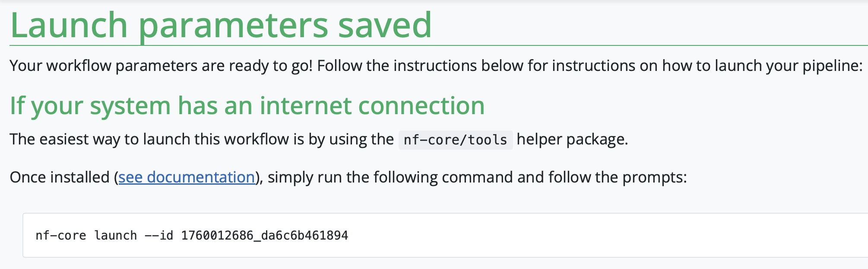Click the "If your system has an internet connection" subheading

pos(247,106)
